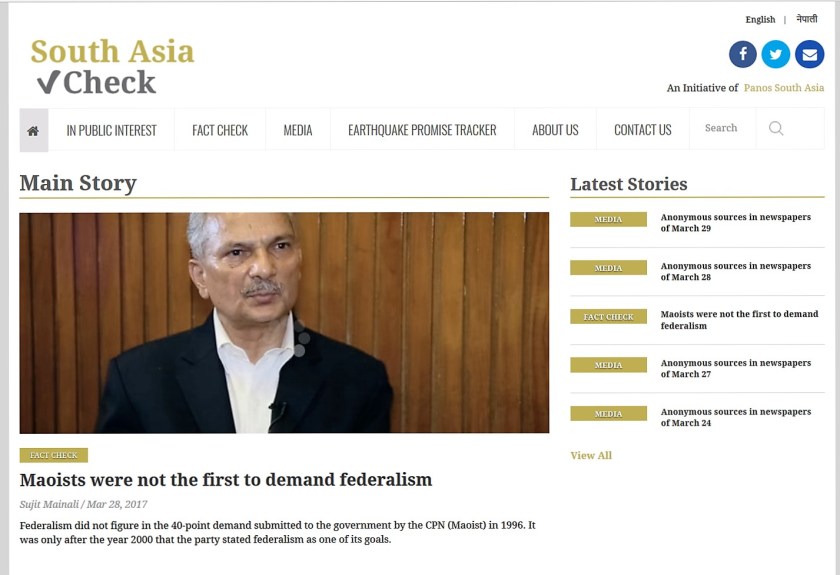Click the email envelope icon
This screenshot has width=840, height=575.
[x=809, y=54]
